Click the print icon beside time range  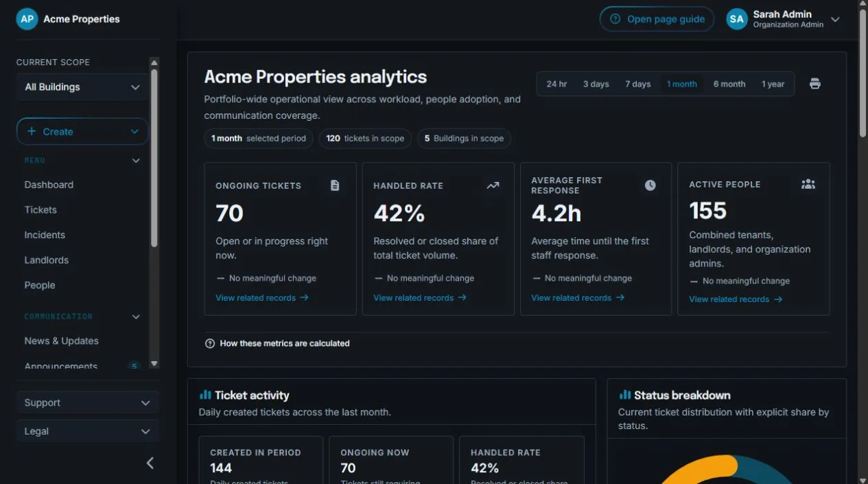tap(814, 84)
